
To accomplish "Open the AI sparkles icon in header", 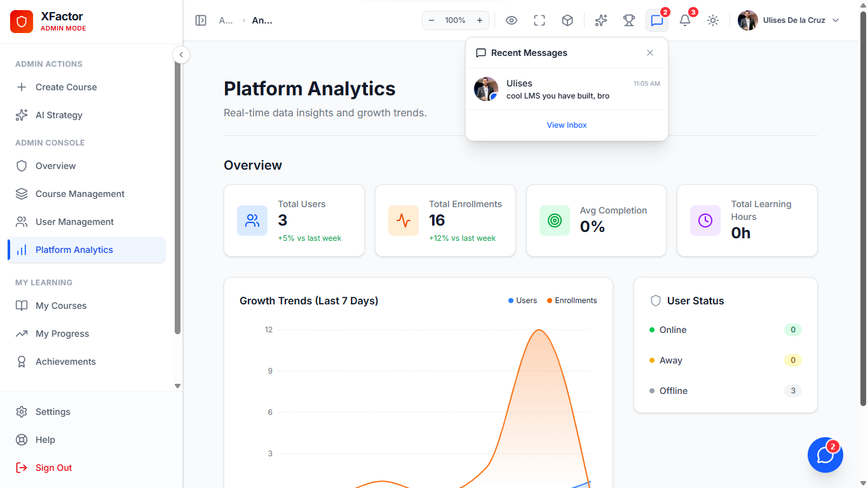I will click(x=601, y=20).
